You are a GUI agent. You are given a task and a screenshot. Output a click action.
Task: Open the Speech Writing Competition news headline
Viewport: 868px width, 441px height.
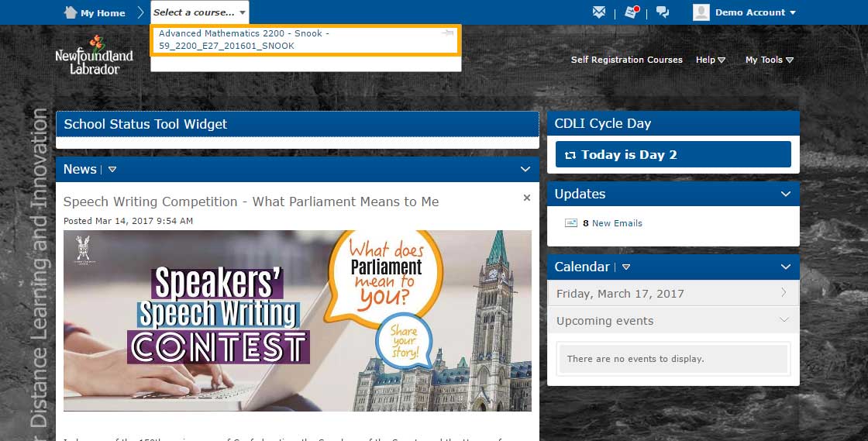(x=251, y=202)
